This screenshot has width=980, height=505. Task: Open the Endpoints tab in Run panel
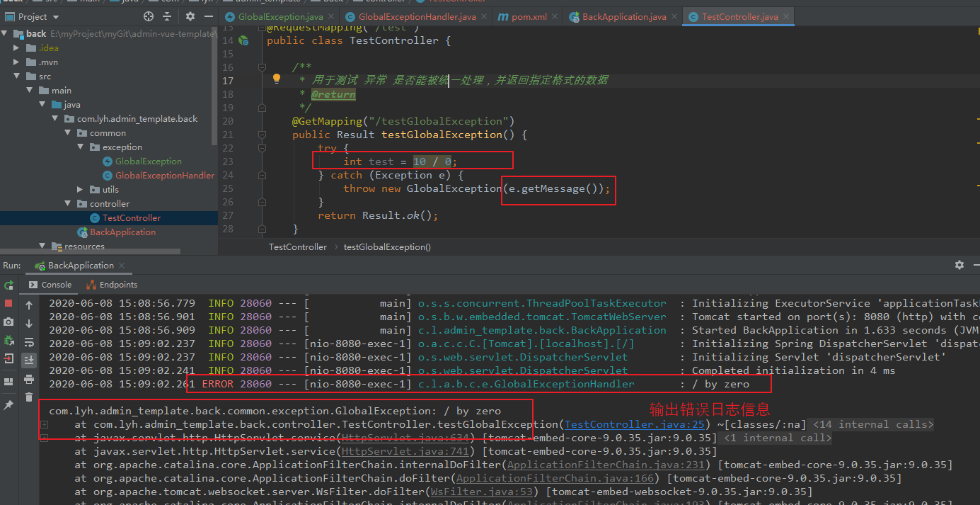pyautogui.click(x=112, y=284)
